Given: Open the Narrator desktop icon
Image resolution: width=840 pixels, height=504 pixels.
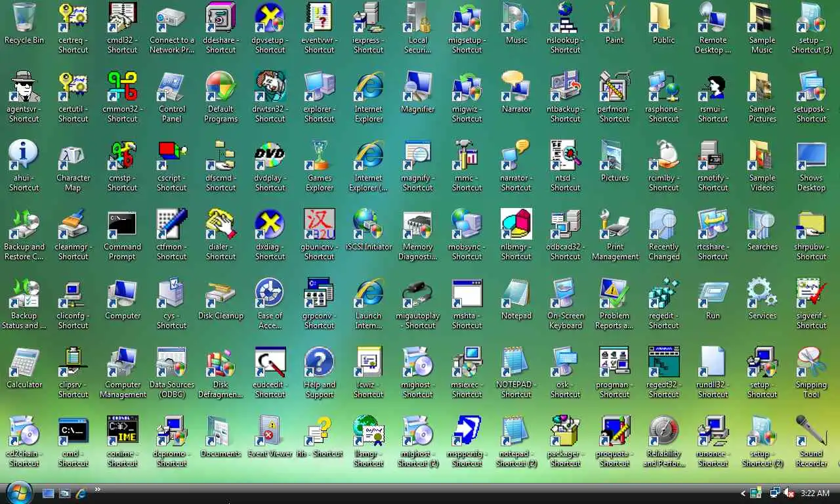Looking at the screenshot, I should 516,87.
